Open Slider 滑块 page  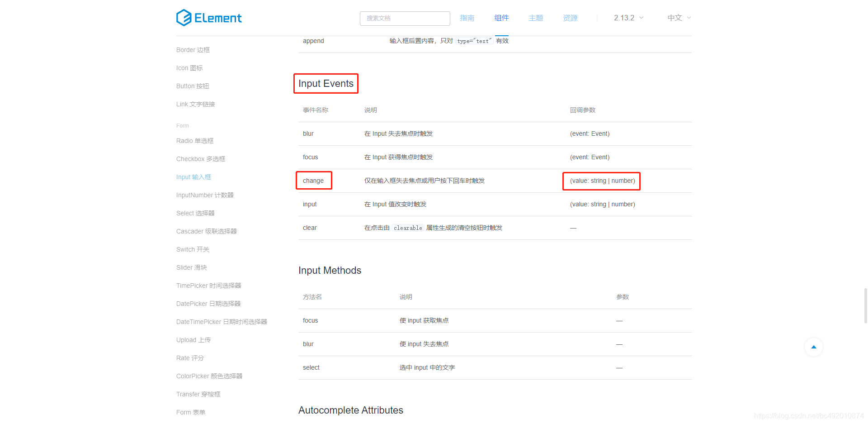click(192, 267)
